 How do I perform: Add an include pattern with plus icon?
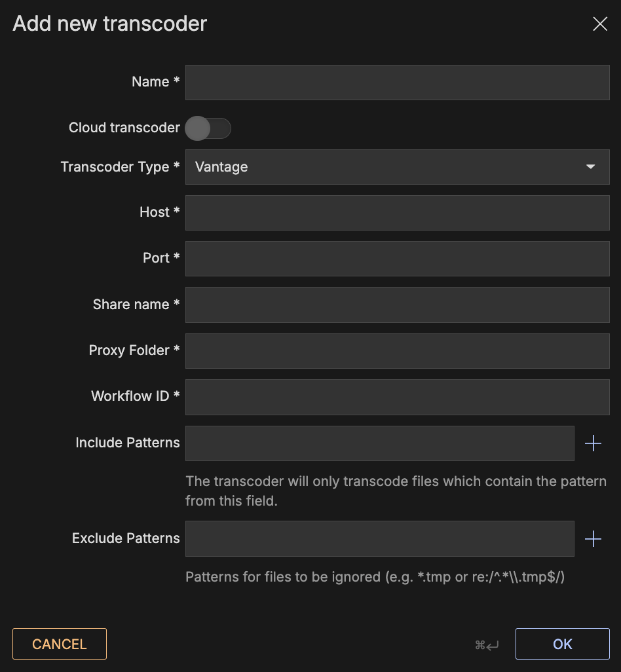[x=593, y=443]
